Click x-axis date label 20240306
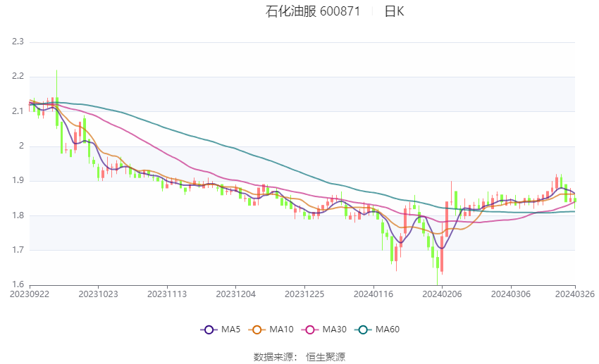The width and height of the screenshot is (599, 364). (511, 294)
